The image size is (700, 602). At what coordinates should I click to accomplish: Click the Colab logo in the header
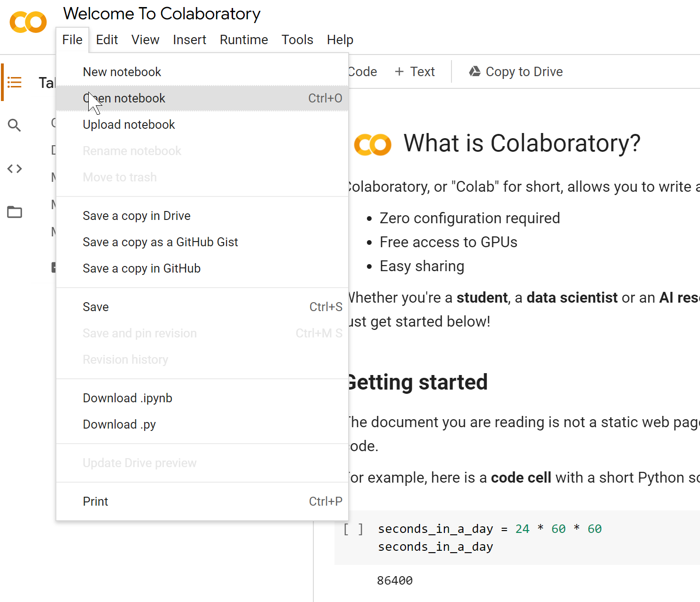click(x=28, y=22)
